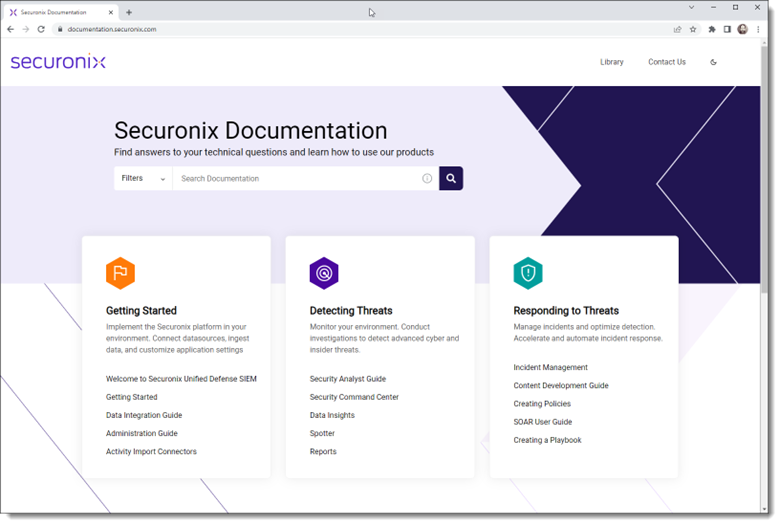Click the search info icon

(427, 179)
